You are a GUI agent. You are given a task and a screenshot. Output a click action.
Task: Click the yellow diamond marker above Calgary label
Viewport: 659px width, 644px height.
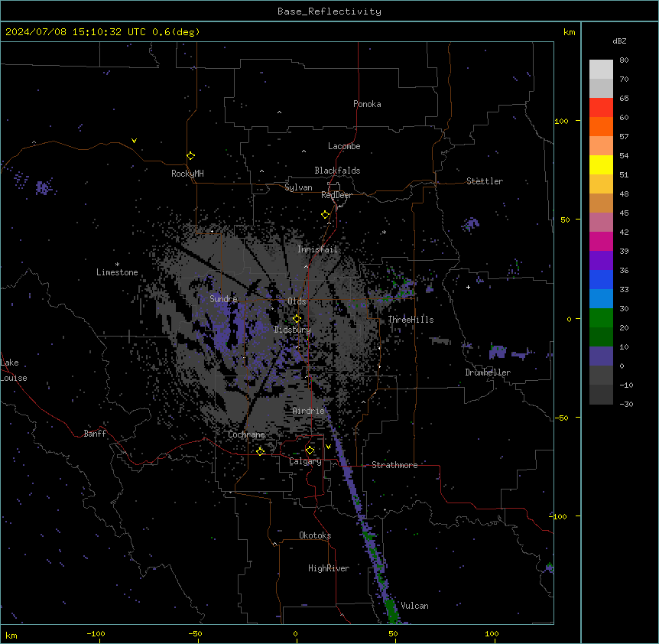tap(310, 450)
